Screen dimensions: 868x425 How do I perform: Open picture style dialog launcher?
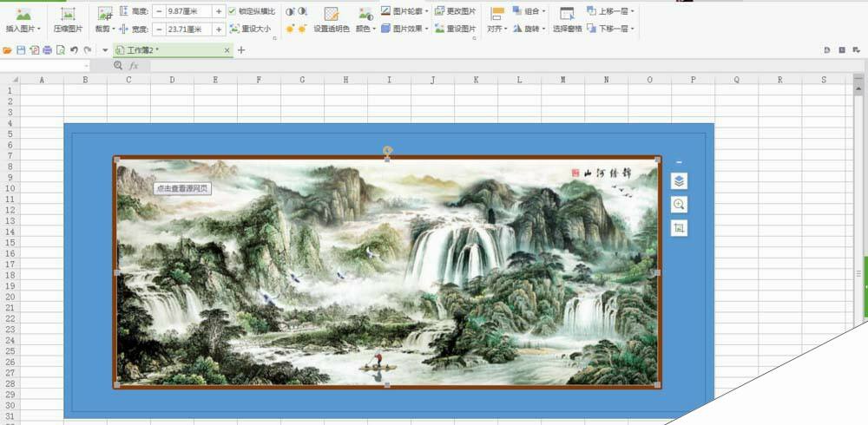474,38
